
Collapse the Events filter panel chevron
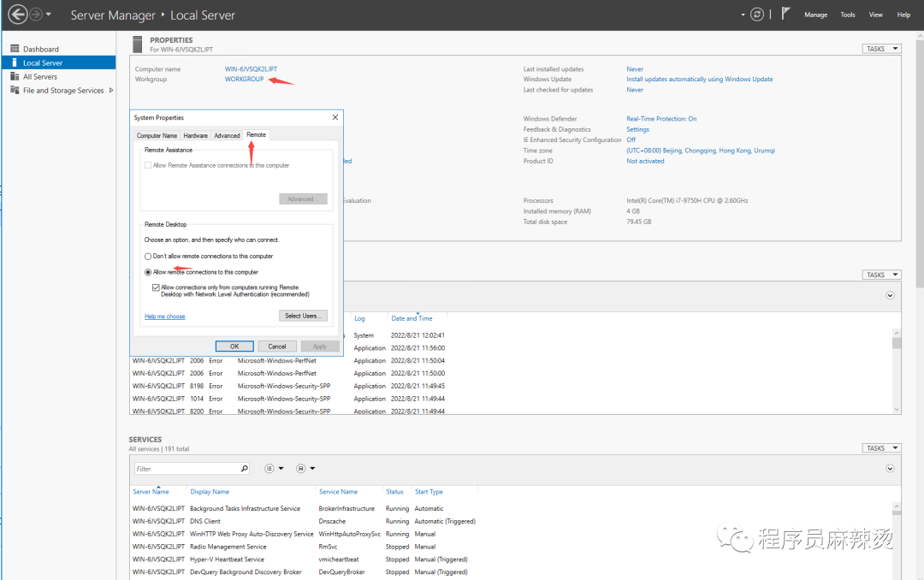click(x=890, y=295)
